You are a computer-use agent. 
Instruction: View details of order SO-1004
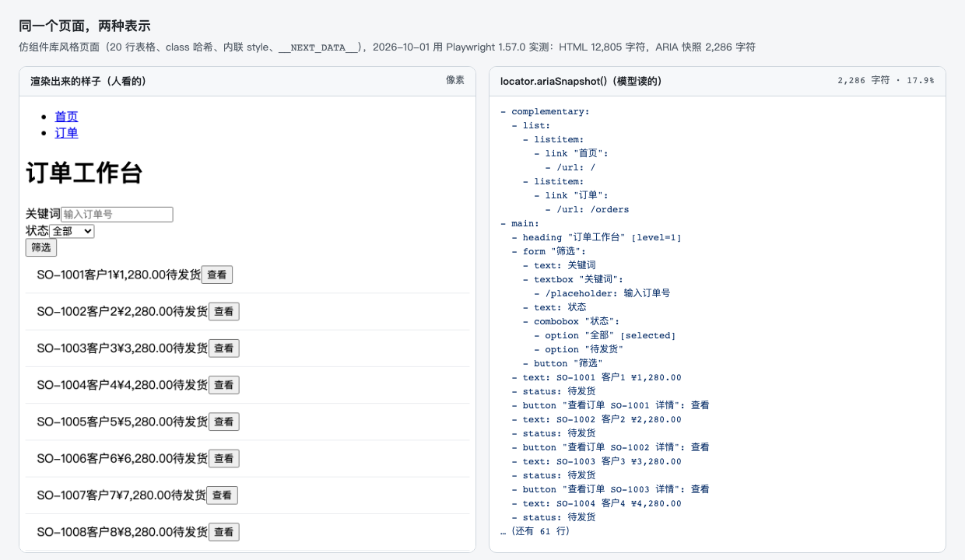coord(224,385)
